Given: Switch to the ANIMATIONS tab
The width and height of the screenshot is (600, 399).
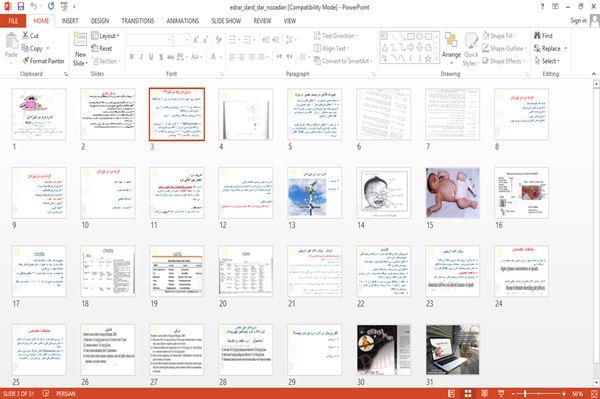Looking at the screenshot, I should 183,21.
